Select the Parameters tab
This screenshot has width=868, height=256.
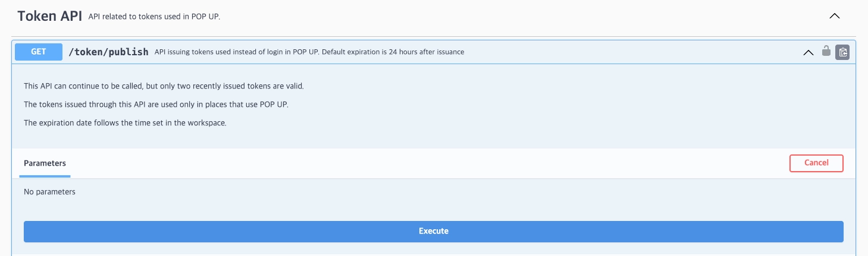[x=45, y=163]
